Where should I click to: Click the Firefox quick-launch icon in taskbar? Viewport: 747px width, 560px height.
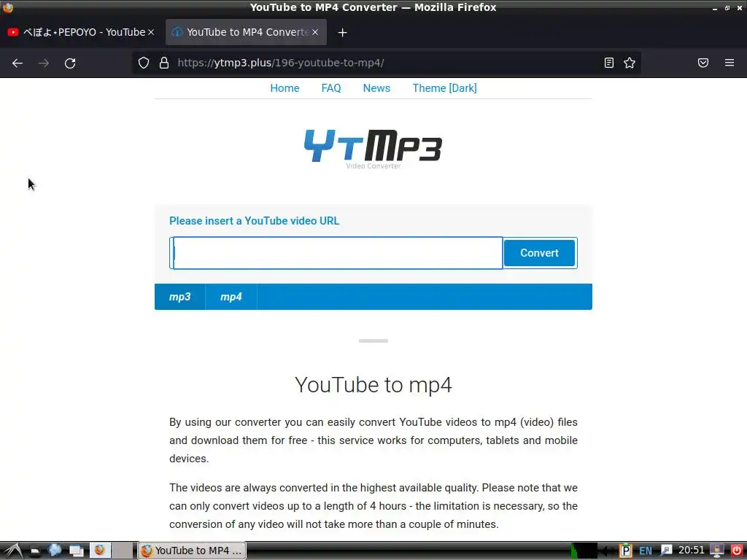(99, 551)
